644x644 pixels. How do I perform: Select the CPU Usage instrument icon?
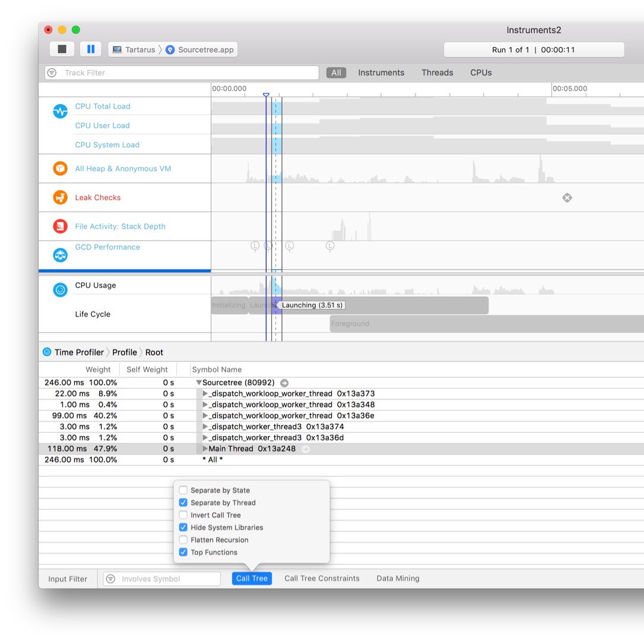61,290
